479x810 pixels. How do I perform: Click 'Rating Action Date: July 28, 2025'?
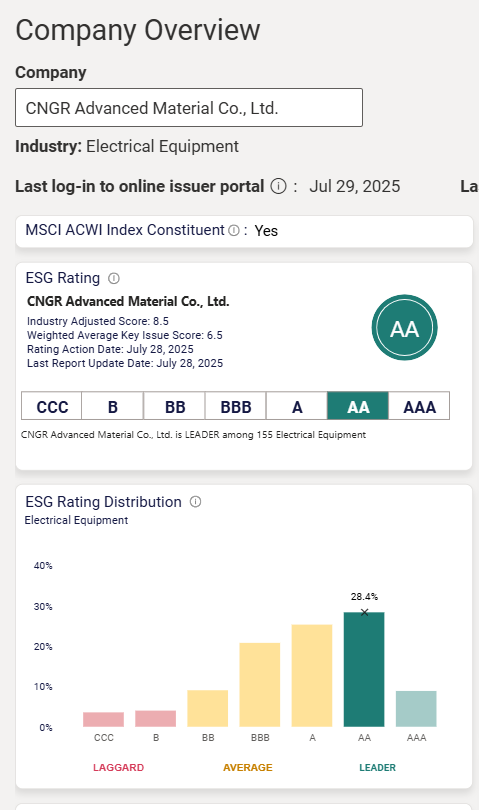pyautogui.click(x=110, y=349)
